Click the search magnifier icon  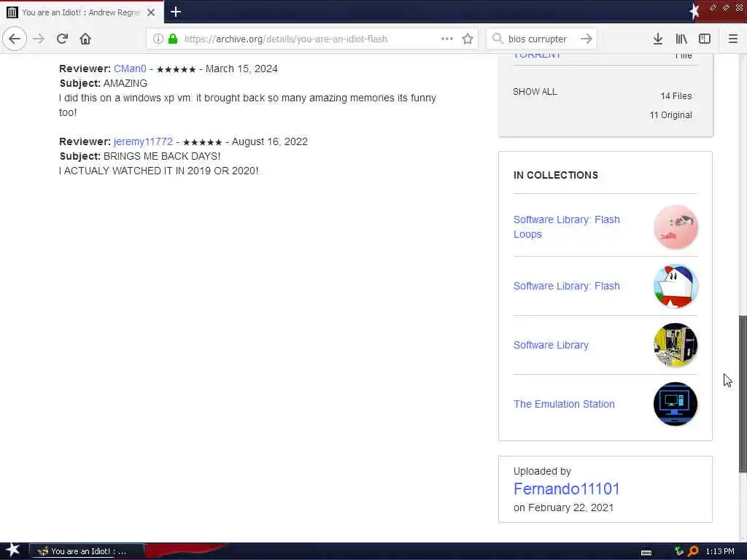coord(498,39)
